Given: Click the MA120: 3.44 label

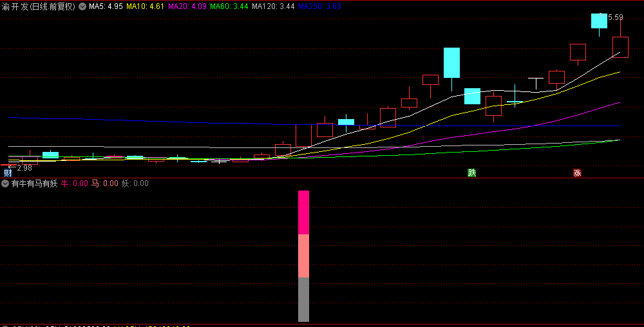Looking at the screenshot, I should 273,6.
